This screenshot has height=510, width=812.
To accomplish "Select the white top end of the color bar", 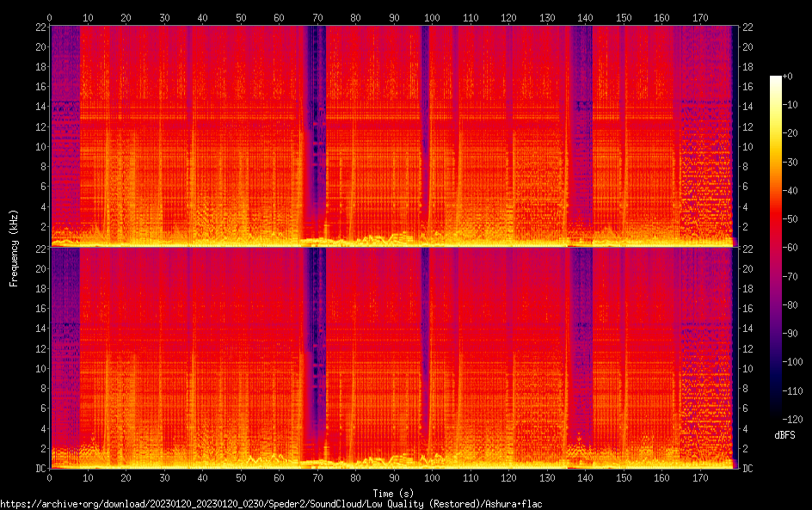I will (776, 79).
